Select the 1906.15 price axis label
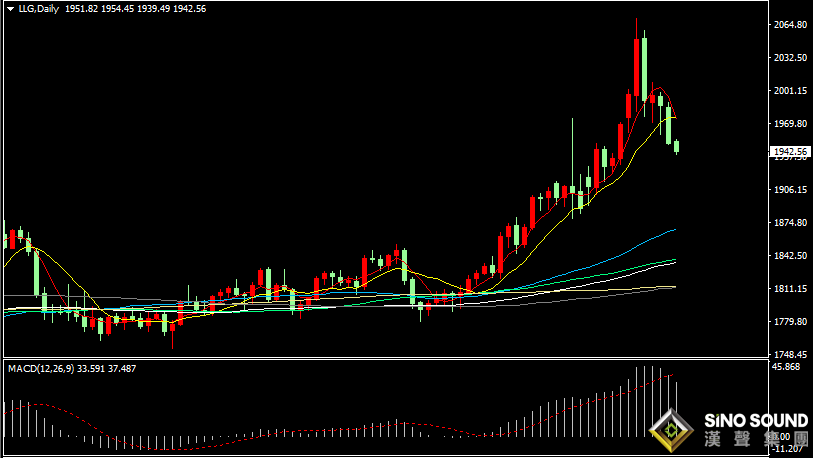The width and height of the screenshot is (813, 458). (x=790, y=190)
